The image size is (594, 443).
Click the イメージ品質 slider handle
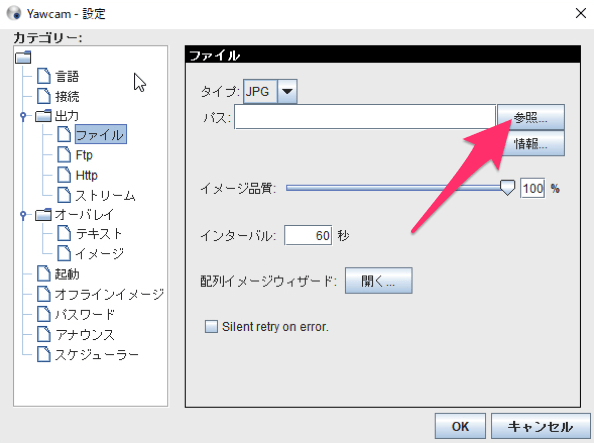point(507,188)
